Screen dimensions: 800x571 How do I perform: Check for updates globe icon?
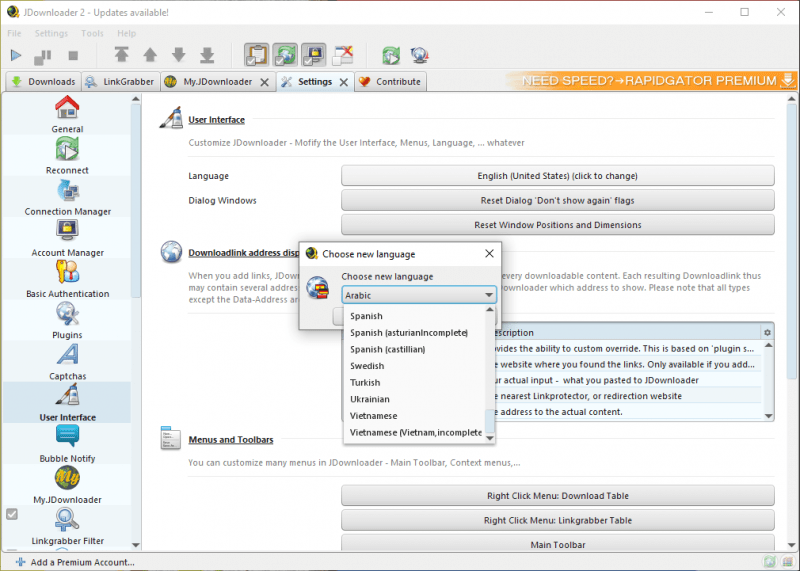pyautogui.click(x=419, y=55)
